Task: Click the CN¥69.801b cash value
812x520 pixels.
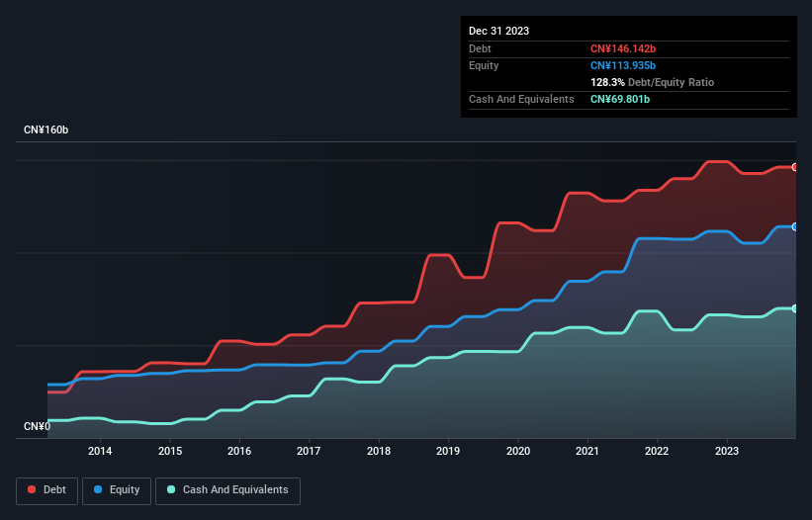Action: pyautogui.click(x=620, y=99)
